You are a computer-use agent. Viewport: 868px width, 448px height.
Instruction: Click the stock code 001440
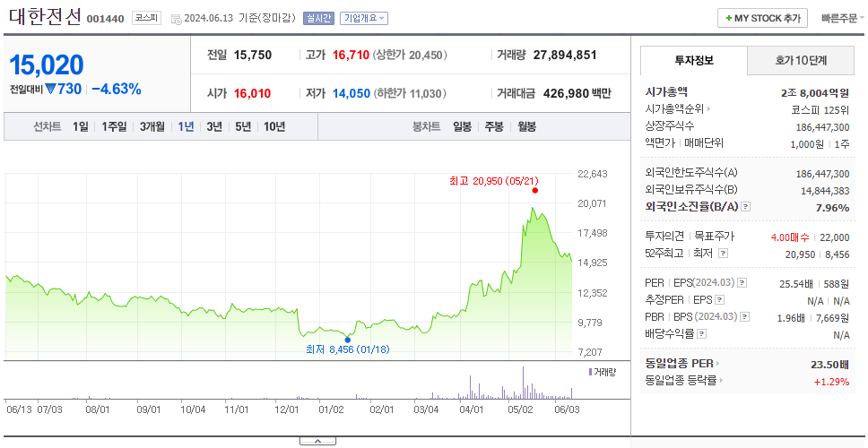pyautogui.click(x=105, y=20)
